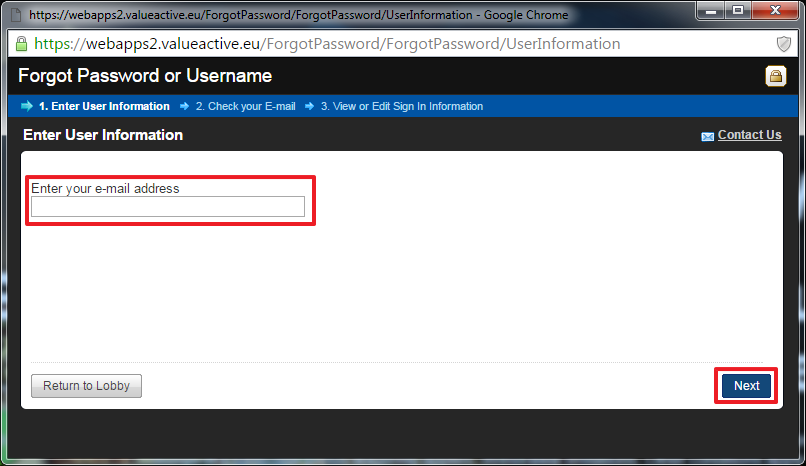
Task: Select step 3. View or Edit Sign In Information
Action: coord(402,106)
